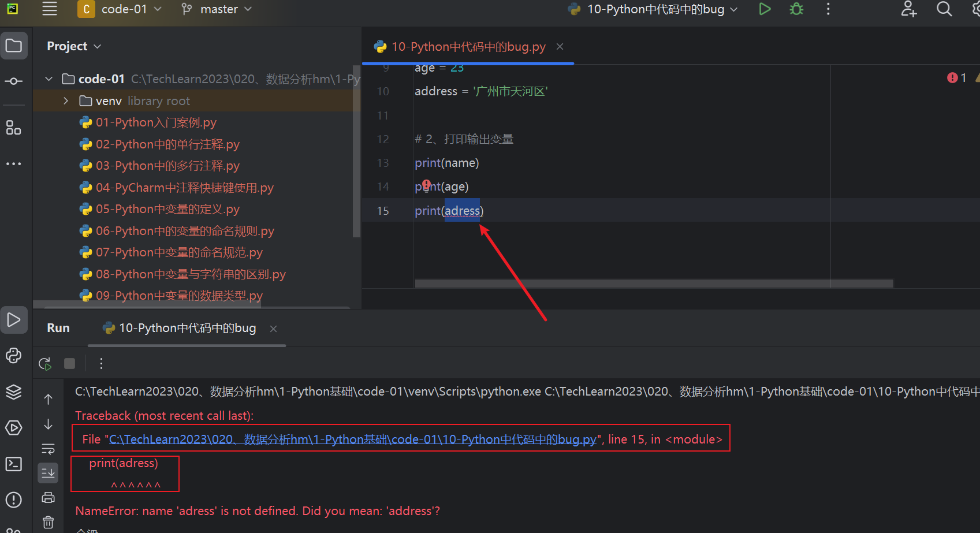This screenshot has height=533, width=980.
Task: Open Python Packages tool window icon
Action: [14, 356]
